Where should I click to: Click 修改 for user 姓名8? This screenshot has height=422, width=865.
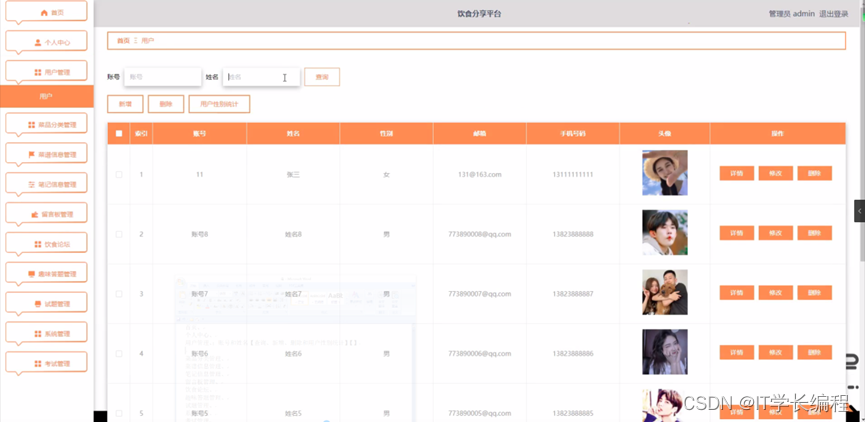pyautogui.click(x=776, y=233)
